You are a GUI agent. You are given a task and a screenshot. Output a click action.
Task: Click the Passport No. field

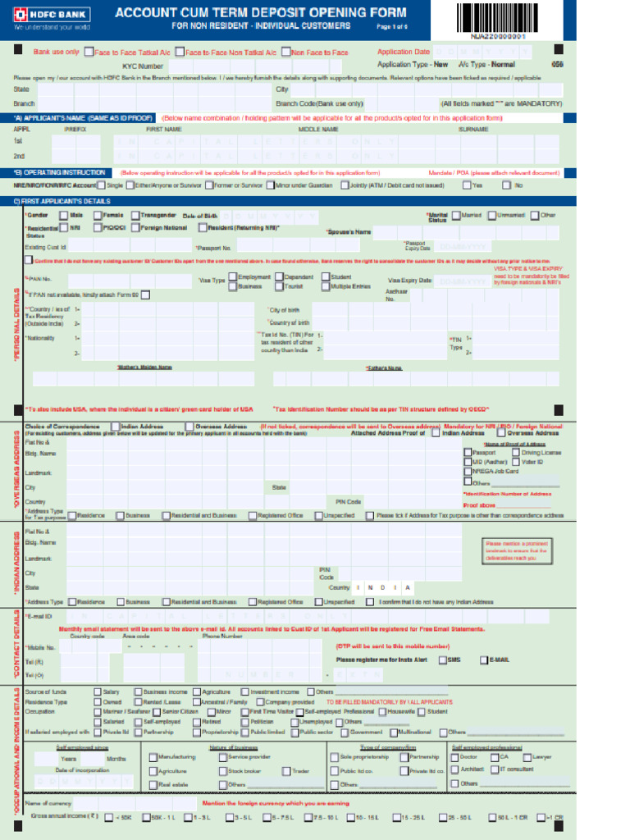298,245
